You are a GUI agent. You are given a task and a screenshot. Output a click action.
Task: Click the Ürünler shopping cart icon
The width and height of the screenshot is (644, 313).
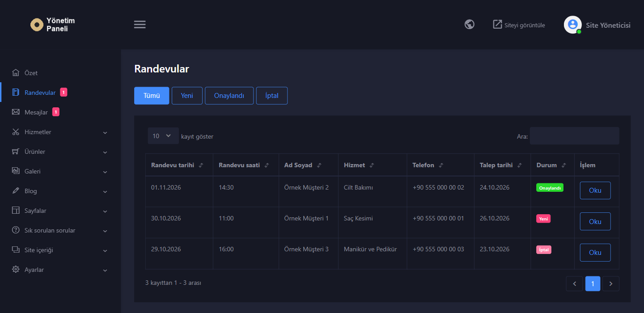(16, 152)
